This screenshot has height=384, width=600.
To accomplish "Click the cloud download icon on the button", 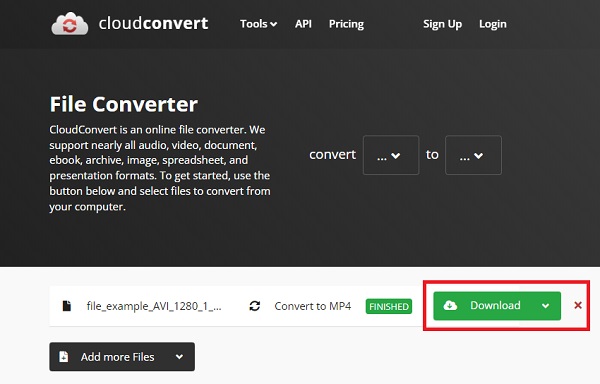I will pyautogui.click(x=450, y=305).
